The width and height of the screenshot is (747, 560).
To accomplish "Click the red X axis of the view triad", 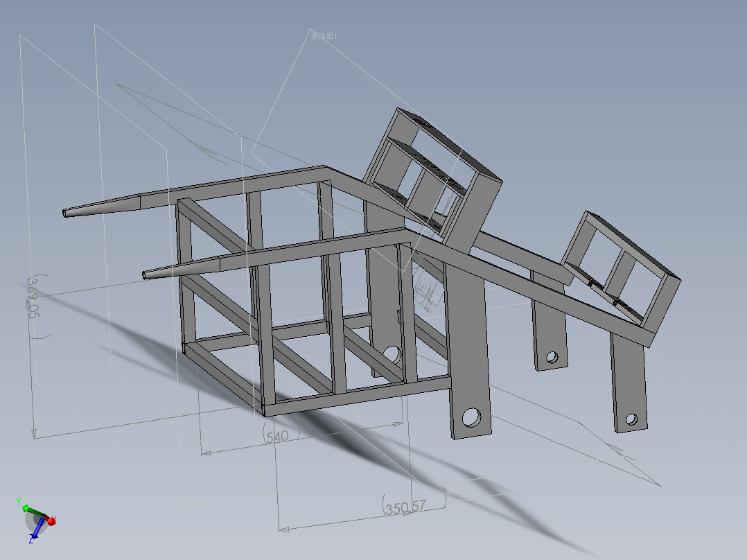I will (x=51, y=520).
